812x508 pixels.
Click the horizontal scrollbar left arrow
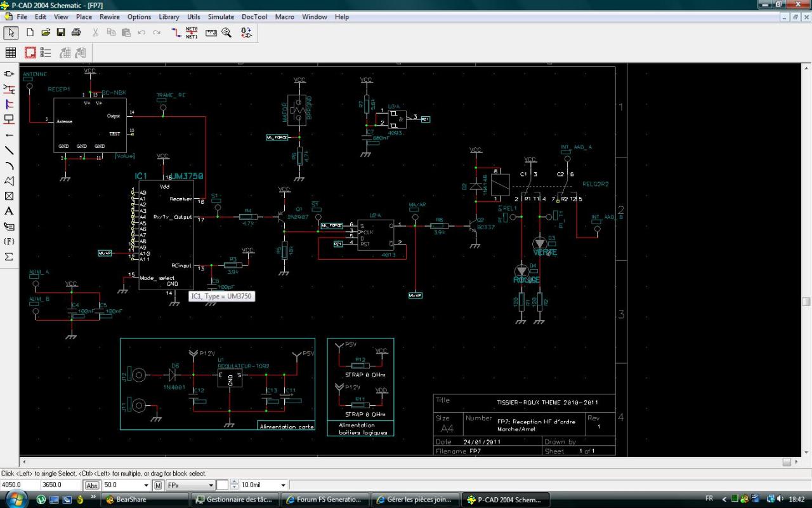24,462
